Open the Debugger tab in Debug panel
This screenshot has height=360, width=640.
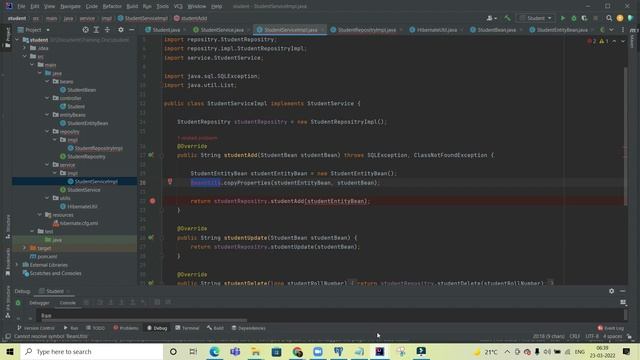[x=39, y=303]
